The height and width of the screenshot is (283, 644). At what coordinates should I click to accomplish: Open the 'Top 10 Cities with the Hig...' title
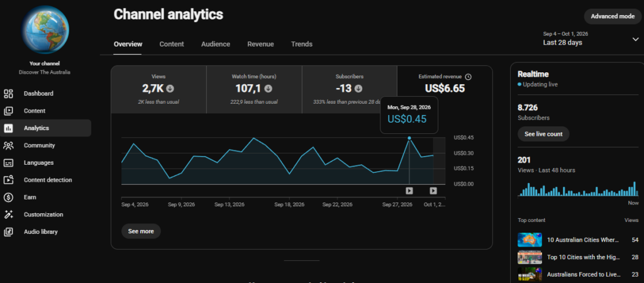(583, 257)
